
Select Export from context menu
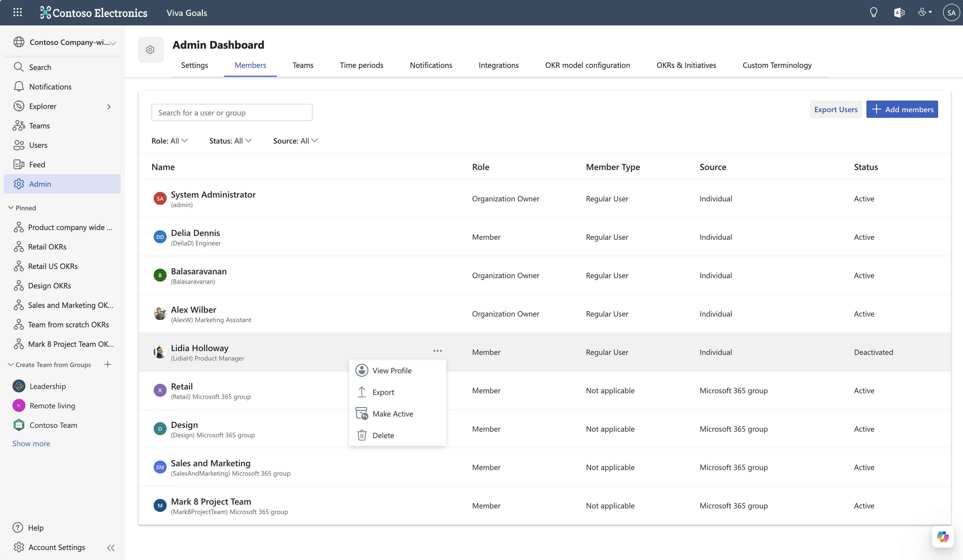click(x=397, y=392)
